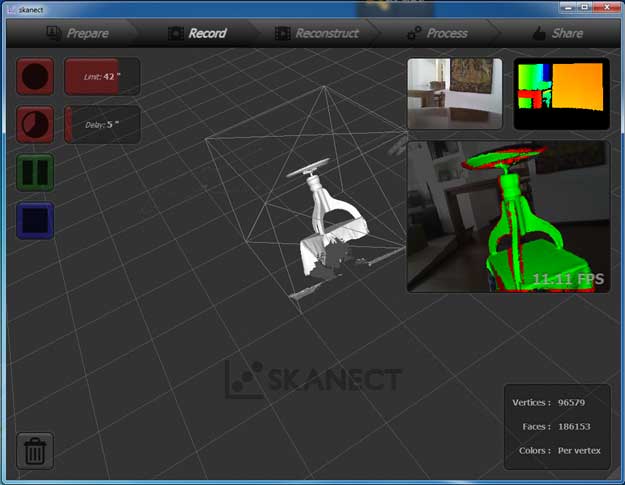Go to the Process tab
The width and height of the screenshot is (625, 485).
coord(437,33)
